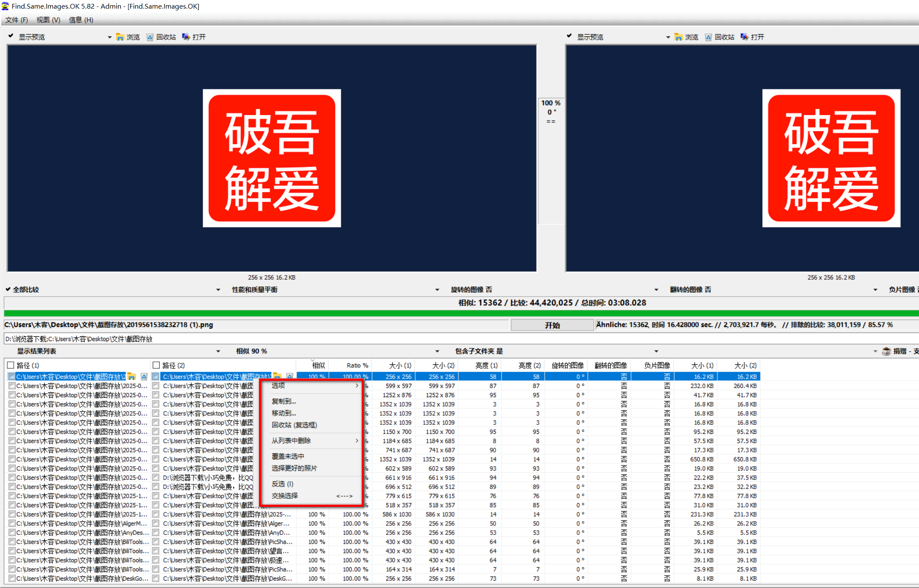Viewport: 919px width, 588px height.
Task: Expand the 包含子文件夹 是 dropdown
Action: tap(656, 351)
